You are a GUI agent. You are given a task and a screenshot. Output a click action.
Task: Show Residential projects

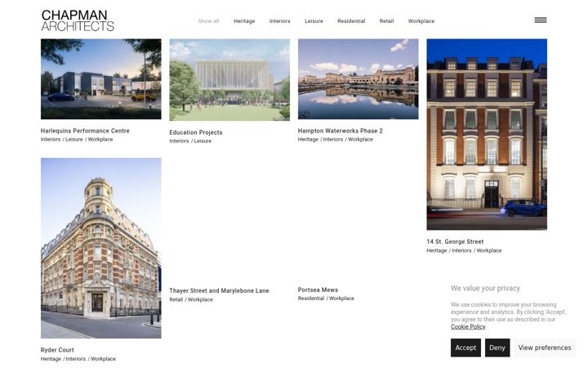(351, 21)
